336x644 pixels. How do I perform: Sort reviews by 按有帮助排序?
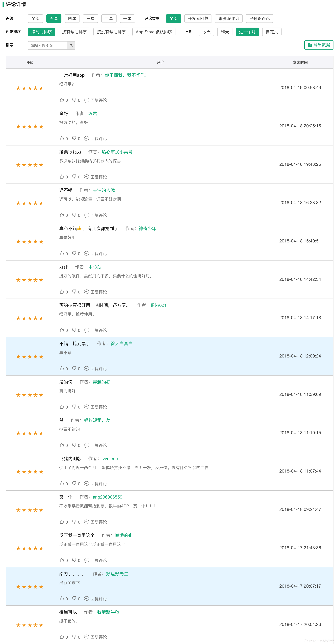coord(74,32)
